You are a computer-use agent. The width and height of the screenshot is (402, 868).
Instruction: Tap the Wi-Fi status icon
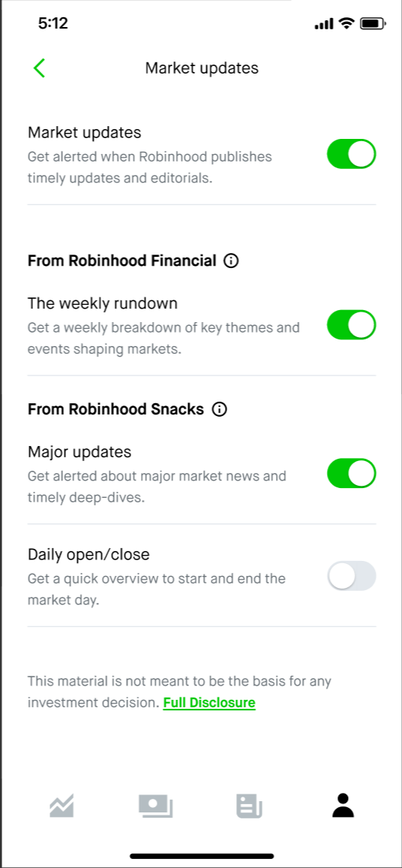pyautogui.click(x=346, y=23)
